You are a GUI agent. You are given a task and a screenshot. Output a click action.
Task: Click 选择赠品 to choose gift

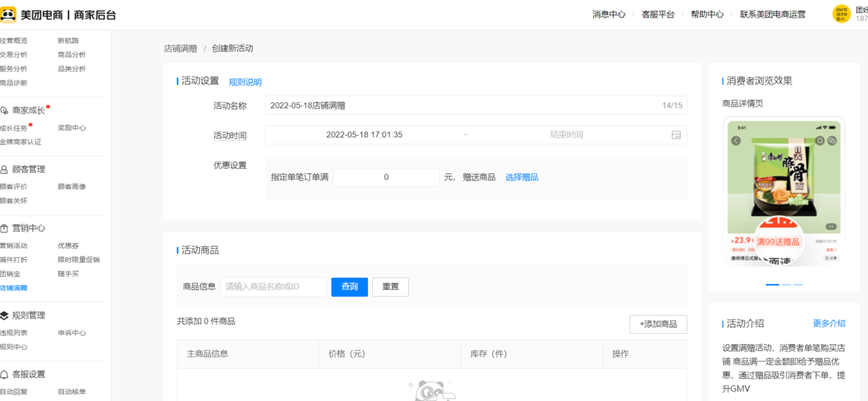point(521,177)
